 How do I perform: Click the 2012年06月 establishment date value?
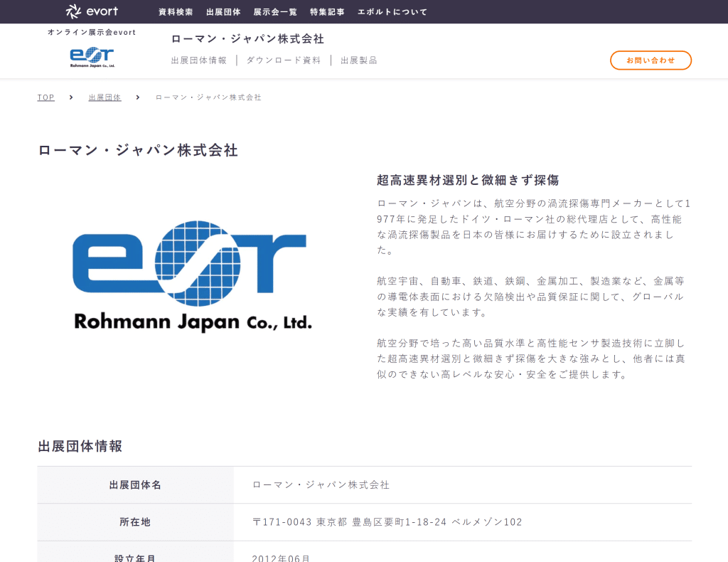pyautogui.click(x=281, y=558)
